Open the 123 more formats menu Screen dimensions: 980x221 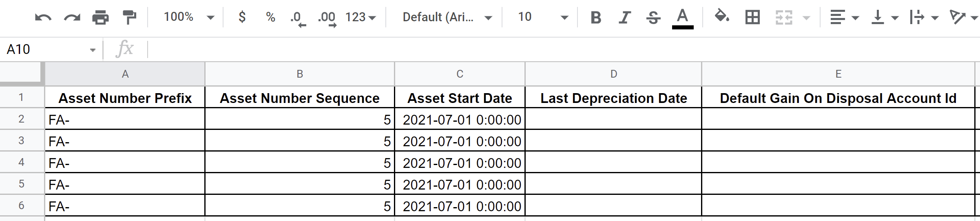coord(361,17)
